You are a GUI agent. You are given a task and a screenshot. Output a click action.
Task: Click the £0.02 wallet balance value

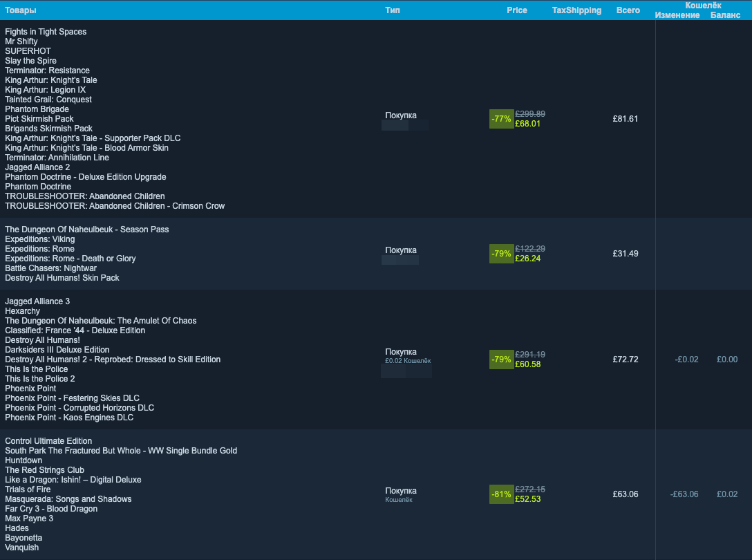[x=727, y=494]
